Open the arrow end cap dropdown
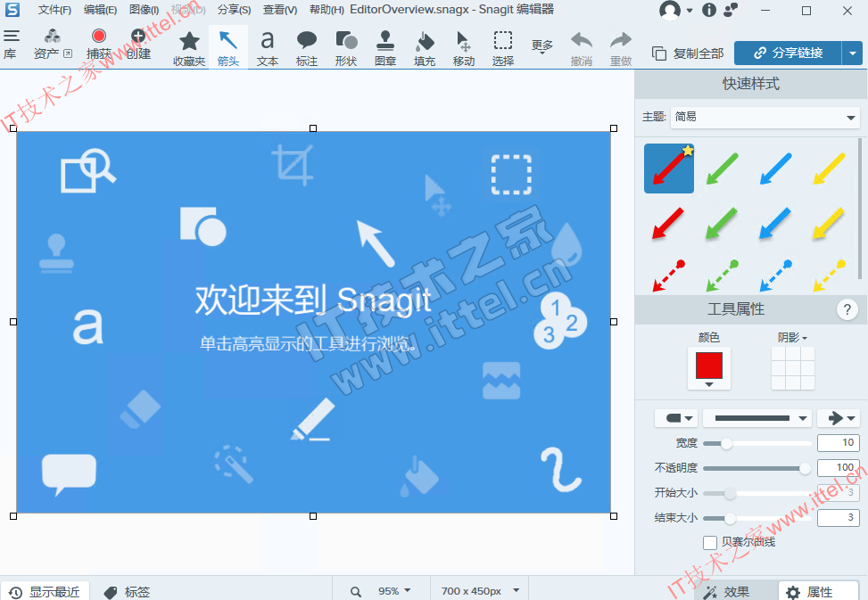Viewport: 868px width, 600px height. coord(839,418)
